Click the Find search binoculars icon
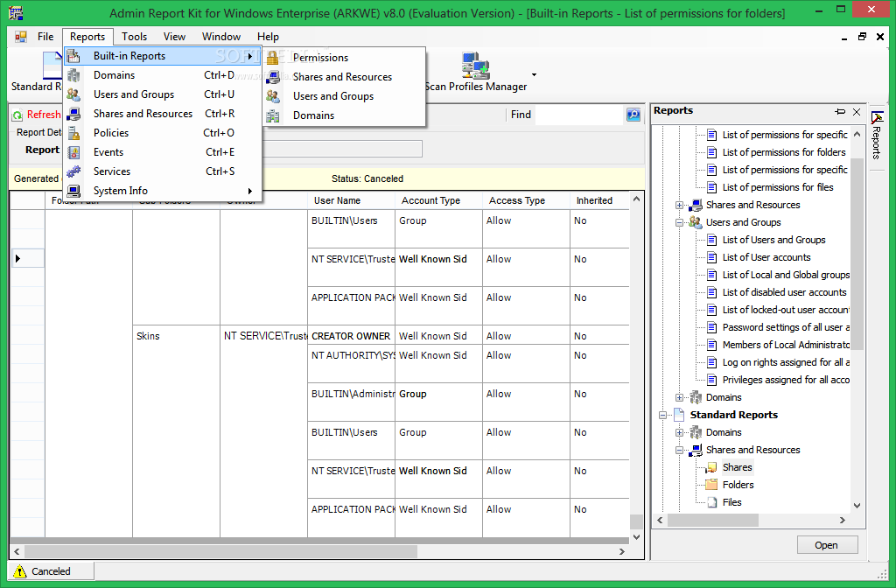896x588 pixels. [633, 115]
